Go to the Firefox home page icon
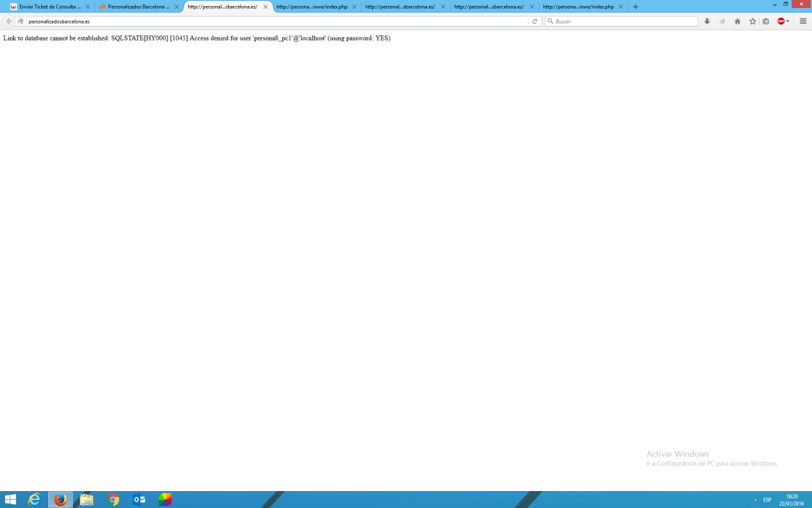 click(737, 21)
